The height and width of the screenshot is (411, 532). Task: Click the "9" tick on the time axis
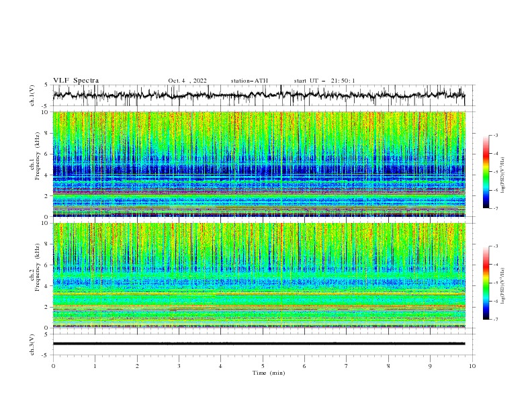pyautogui.click(x=430, y=366)
